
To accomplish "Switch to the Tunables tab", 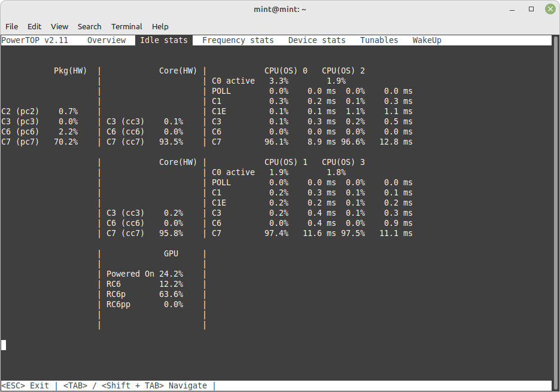I will 379,40.
